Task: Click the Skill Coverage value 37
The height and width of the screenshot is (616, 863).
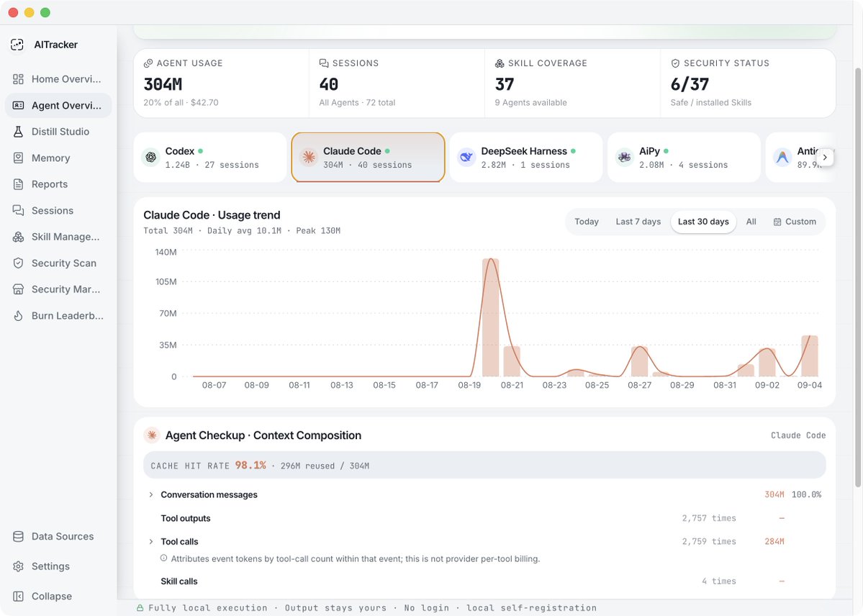Action: (504, 84)
